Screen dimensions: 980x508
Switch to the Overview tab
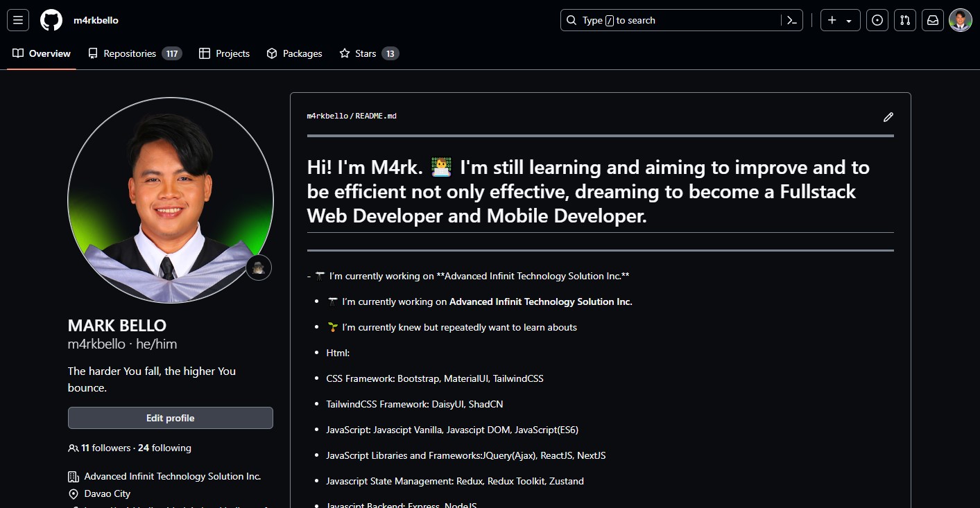click(x=42, y=53)
